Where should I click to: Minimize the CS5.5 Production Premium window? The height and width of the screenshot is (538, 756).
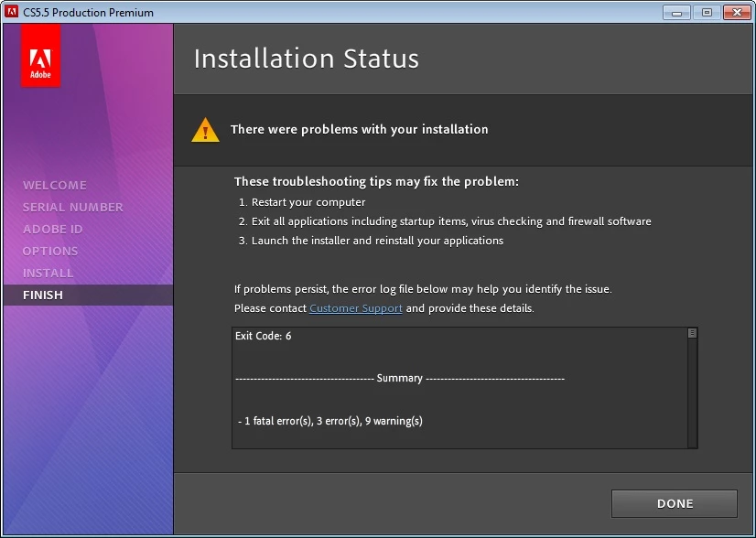pyautogui.click(x=676, y=12)
